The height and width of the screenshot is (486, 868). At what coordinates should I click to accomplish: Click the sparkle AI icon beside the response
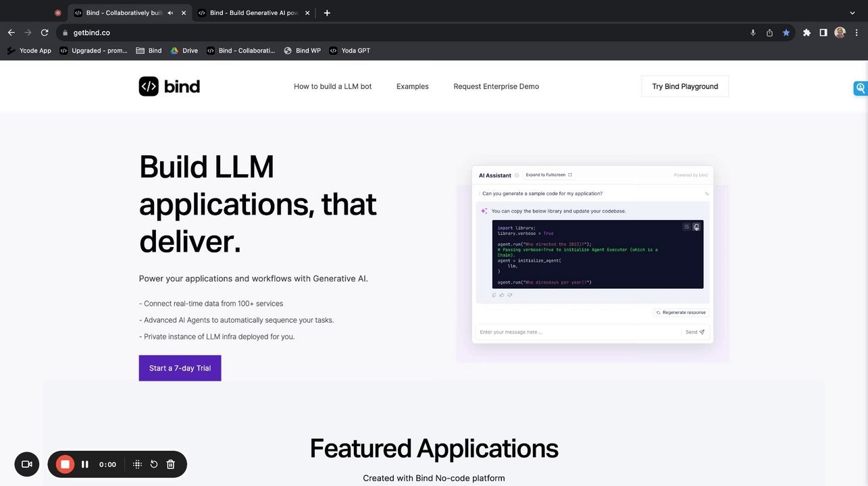(484, 211)
